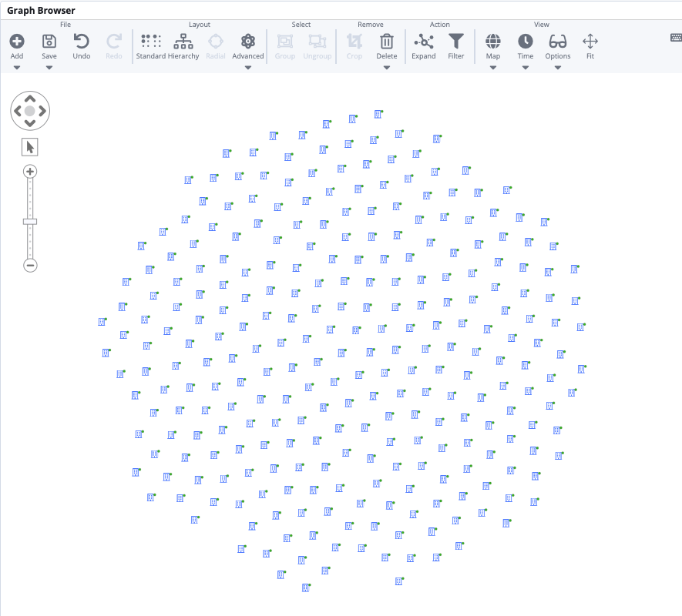Viewport: 682px width, 616px height.
Task: Open the Advanced layout dropdown arrow
Action: [x=247, y=67]
